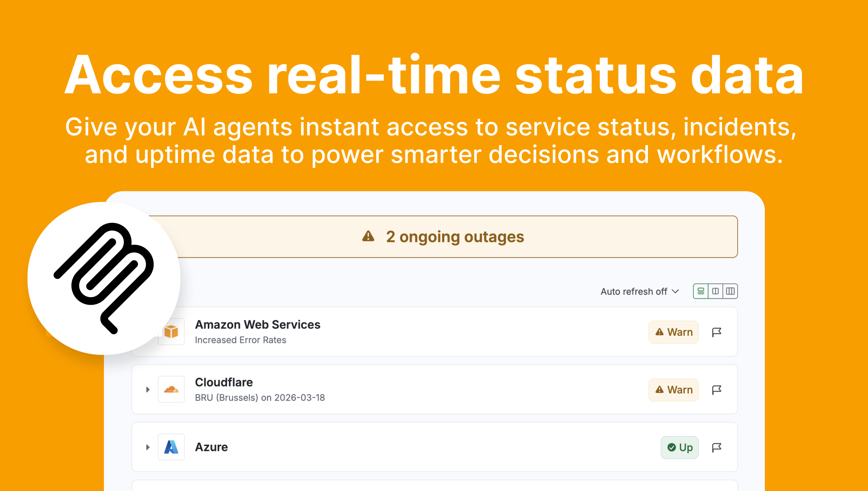Open the Cloudflare service name link
The image size is (868, 491).
pos(224,382)
